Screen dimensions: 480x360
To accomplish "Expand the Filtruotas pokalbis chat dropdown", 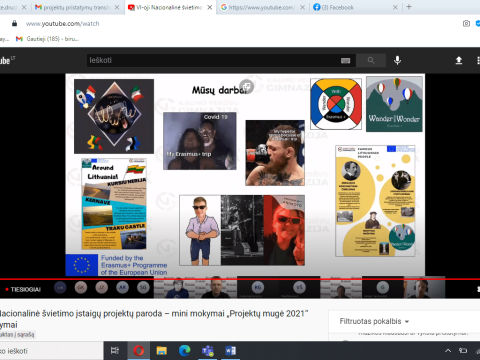I will (x=374, y=321).
